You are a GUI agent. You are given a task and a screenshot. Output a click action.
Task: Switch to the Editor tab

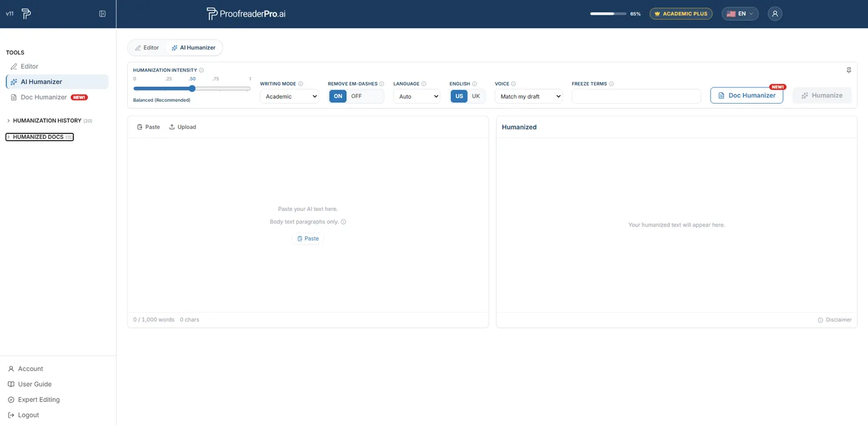[147, 48]
